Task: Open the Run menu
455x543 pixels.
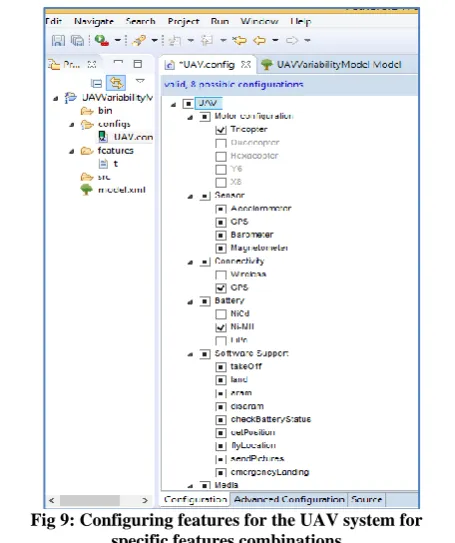Action: (220, 21)
